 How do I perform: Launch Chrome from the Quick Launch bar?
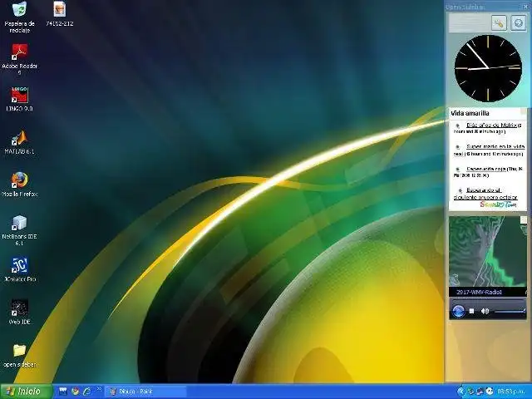(76, 392)
